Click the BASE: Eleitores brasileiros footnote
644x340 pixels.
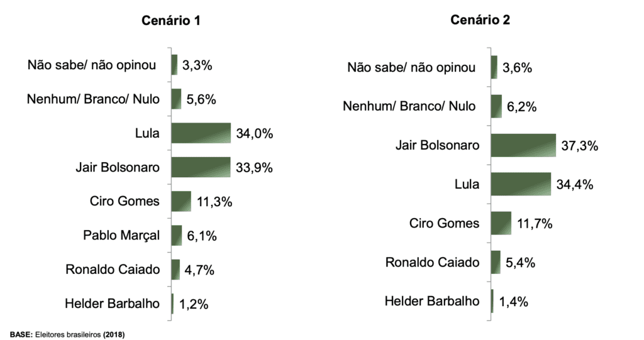[68, 334]
